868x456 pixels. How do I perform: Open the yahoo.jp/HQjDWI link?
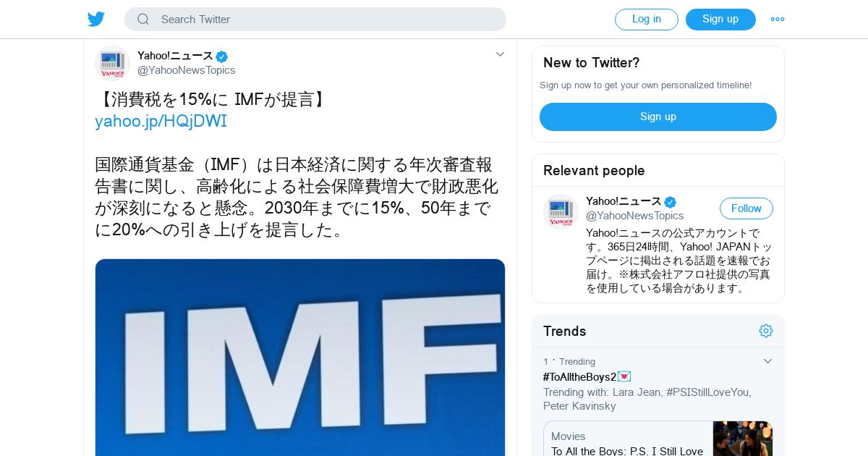(161, 122)
